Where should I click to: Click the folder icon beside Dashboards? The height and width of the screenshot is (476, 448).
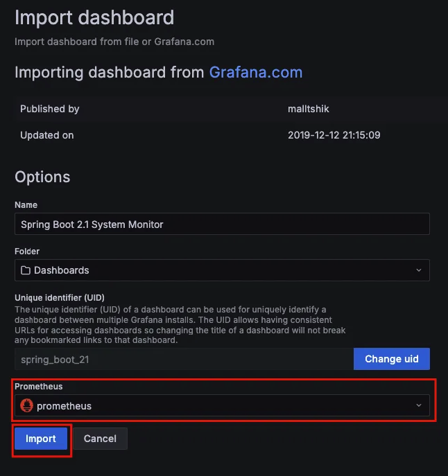(x=26, y=270)
